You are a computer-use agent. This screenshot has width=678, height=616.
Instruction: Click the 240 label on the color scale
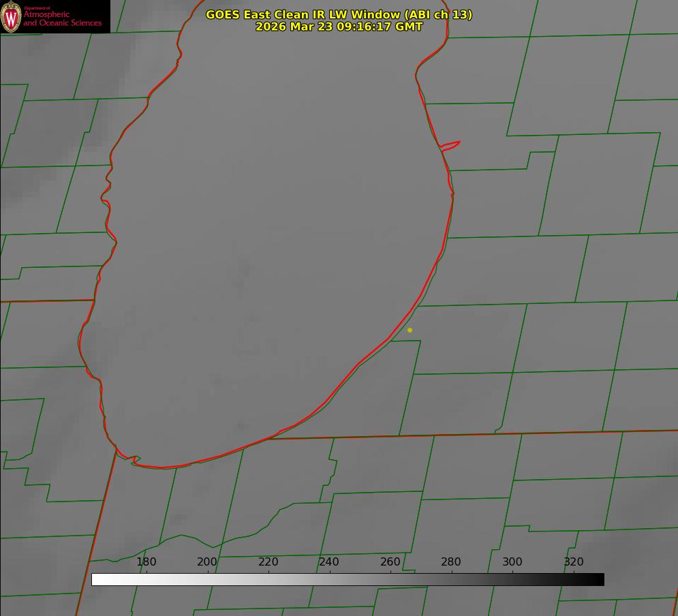[329, 561]
